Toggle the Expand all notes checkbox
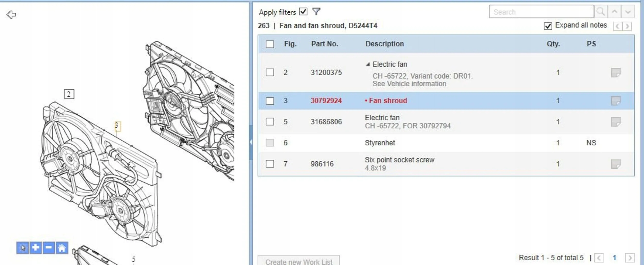Image resolution: width=644 pixels, height=265 pixels. (548, 26)
